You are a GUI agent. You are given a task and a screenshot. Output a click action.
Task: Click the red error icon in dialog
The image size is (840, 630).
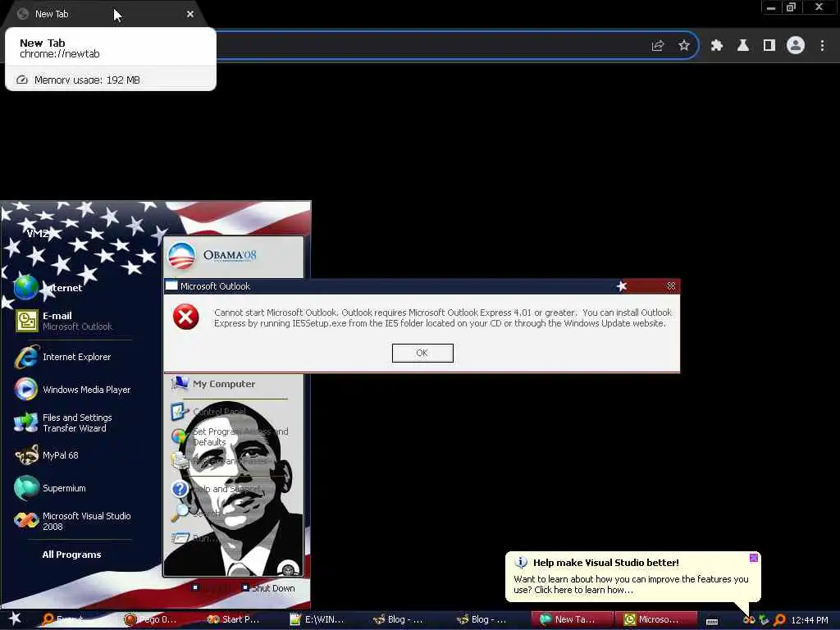point(186,317)
